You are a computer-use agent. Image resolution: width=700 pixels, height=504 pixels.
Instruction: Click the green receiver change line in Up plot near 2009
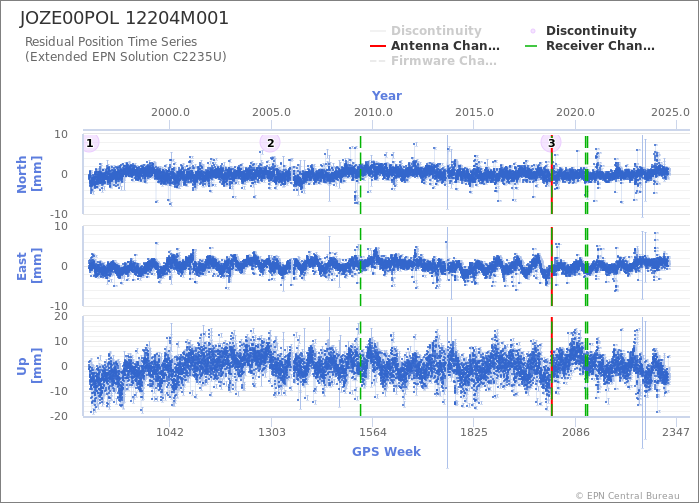point(360,367)
